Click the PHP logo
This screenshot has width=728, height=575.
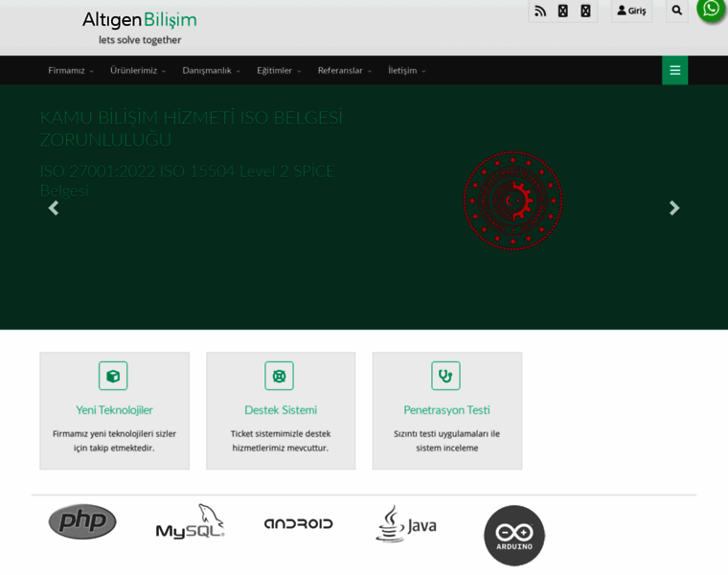pos(82,521)
